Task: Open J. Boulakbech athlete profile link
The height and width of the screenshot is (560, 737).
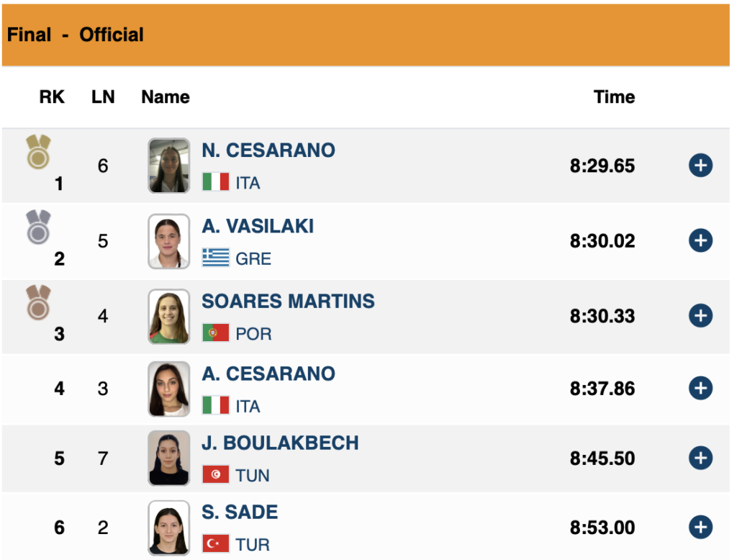Action: tap(280, 443)
